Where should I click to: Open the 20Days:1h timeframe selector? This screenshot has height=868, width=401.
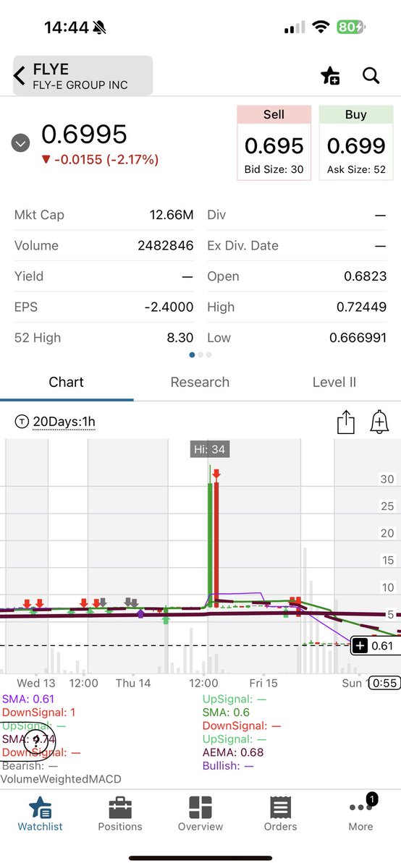pyautogui.click(x=55, y=422)
